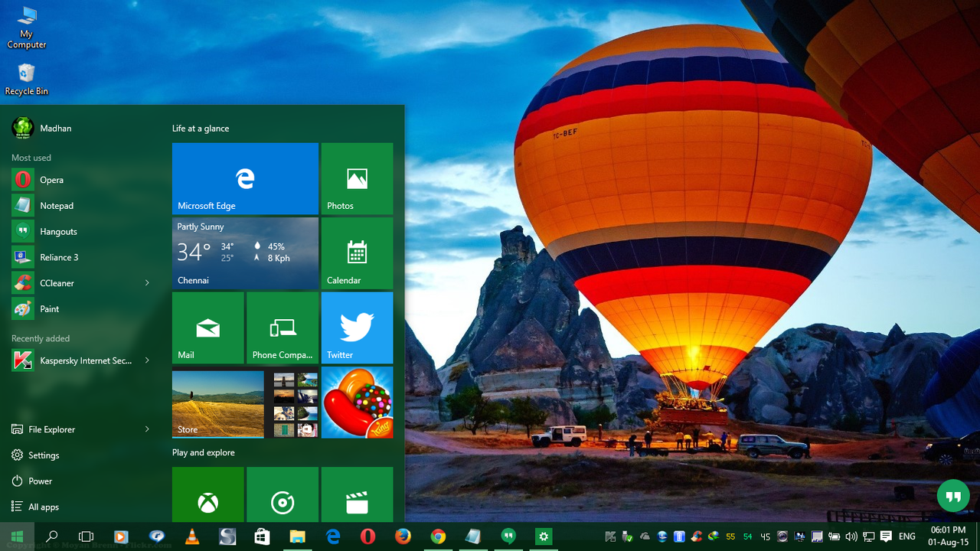Select the Recycle Bin desktop icon
This screenshot has height=551, width=980.
coord(27,79)
